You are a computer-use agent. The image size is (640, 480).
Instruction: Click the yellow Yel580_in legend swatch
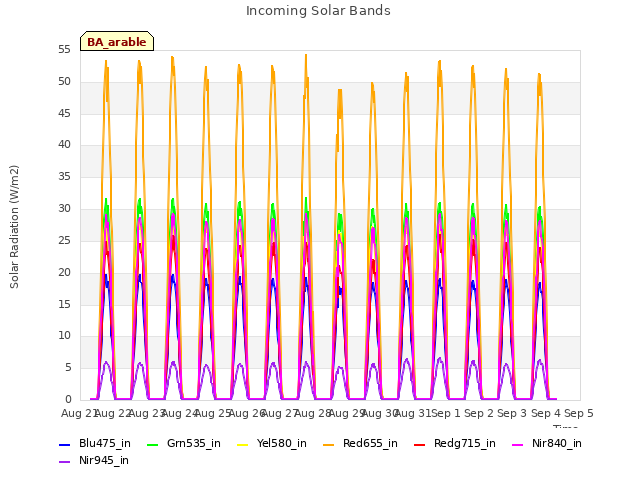242,444
